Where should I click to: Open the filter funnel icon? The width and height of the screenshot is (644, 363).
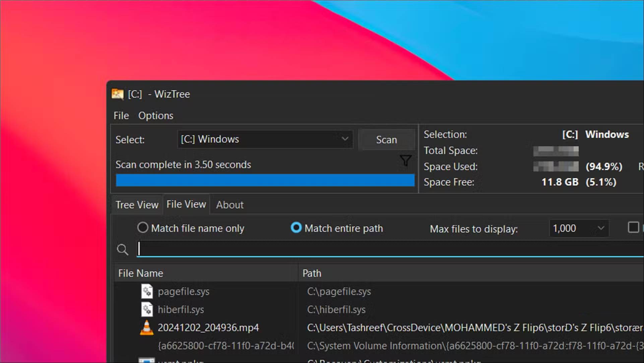[x=405, y=161]
